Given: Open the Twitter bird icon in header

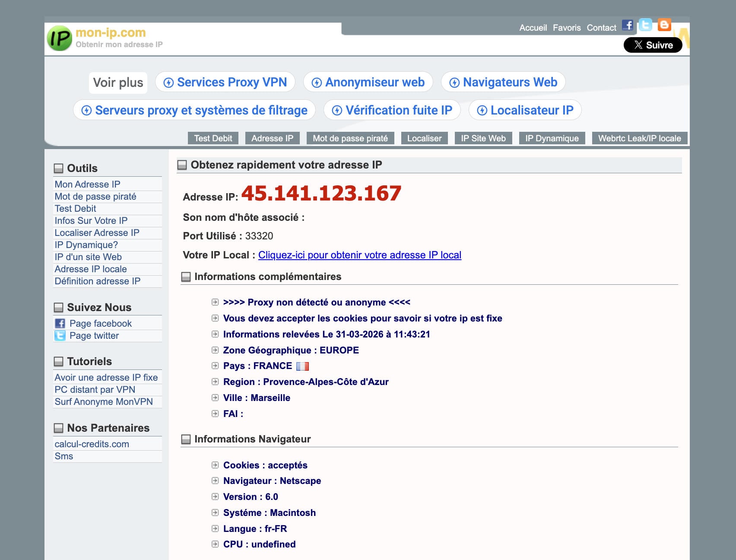Looking at the screenshot, I should coord(645,25).
